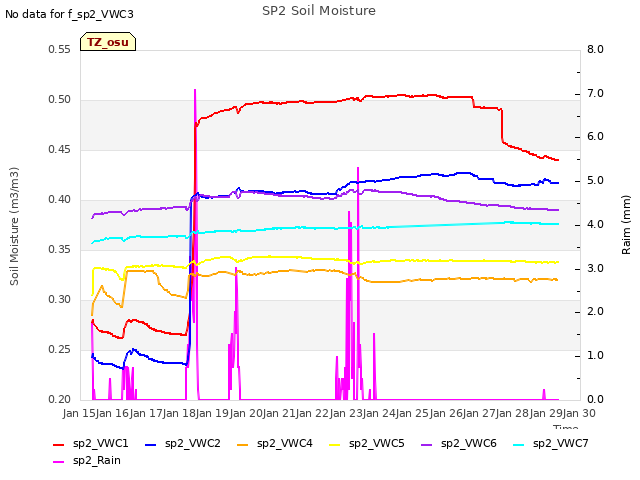Image resolution: width=640 pixels, height=480 pixels.
Task: Click the Raim (mm) right axis label
Action: coord(626,225)
